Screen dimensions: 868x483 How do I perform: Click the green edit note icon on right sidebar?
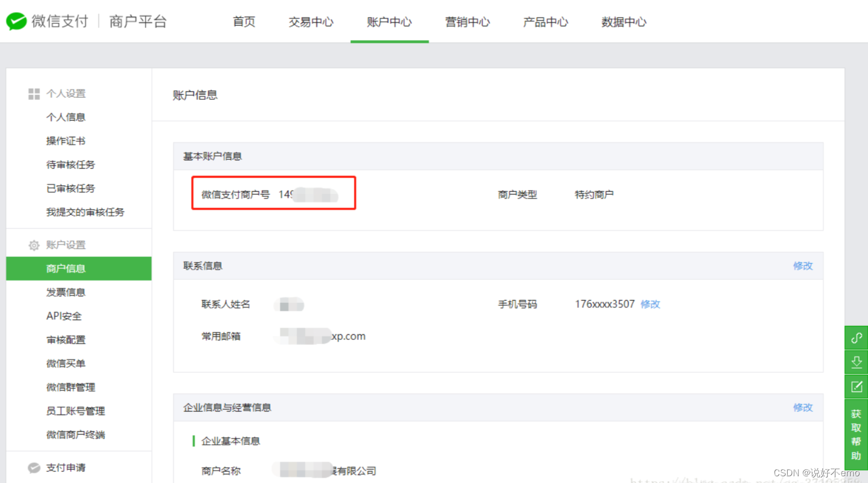click(x=856, y=387)
